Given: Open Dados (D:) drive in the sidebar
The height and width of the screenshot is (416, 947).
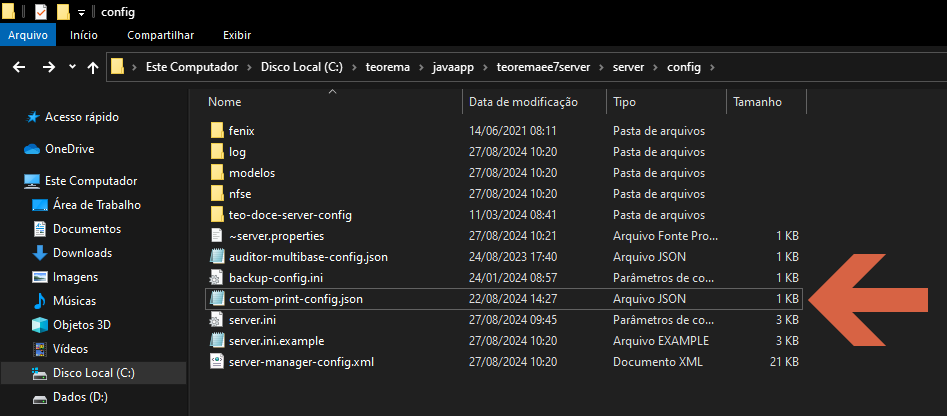Looking at the screenshot, I should coord(80,397).
